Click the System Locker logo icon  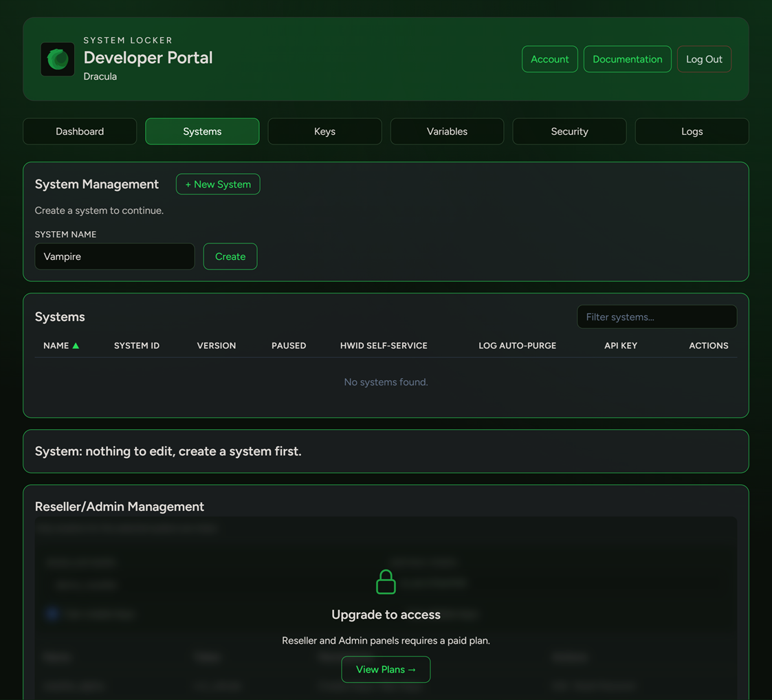pos(58,59)
